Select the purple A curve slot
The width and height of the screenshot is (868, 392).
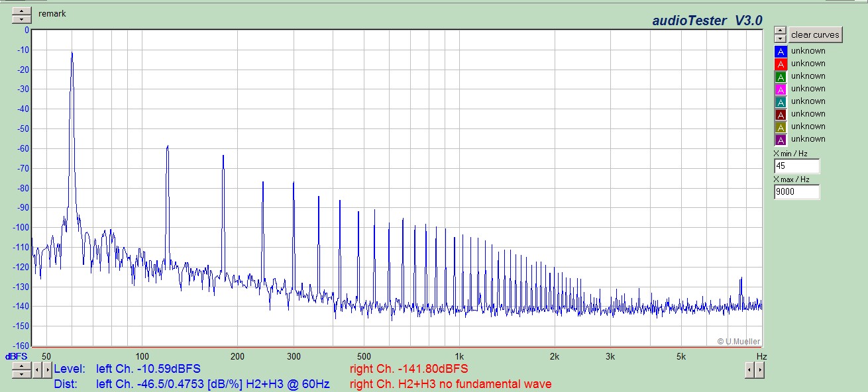coord(781,139)
